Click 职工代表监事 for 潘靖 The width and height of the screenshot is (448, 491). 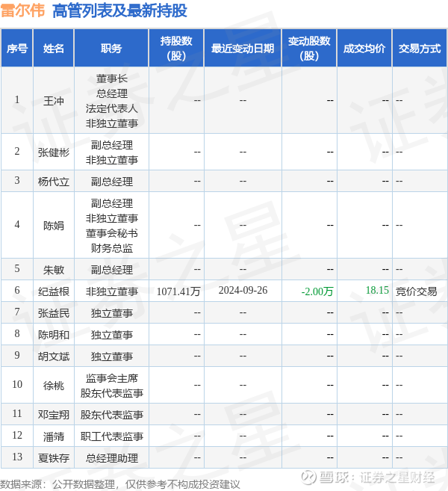[x=112, y=436]
